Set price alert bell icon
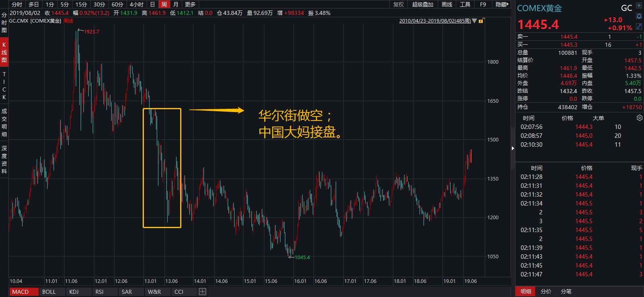The width and height of the screenshot is (644, 297). point(639,16)
